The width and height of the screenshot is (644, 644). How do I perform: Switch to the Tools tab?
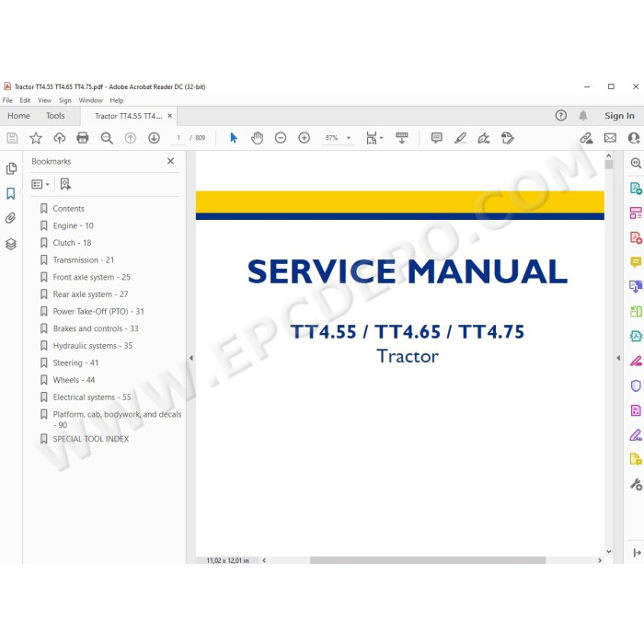(55, 116)
